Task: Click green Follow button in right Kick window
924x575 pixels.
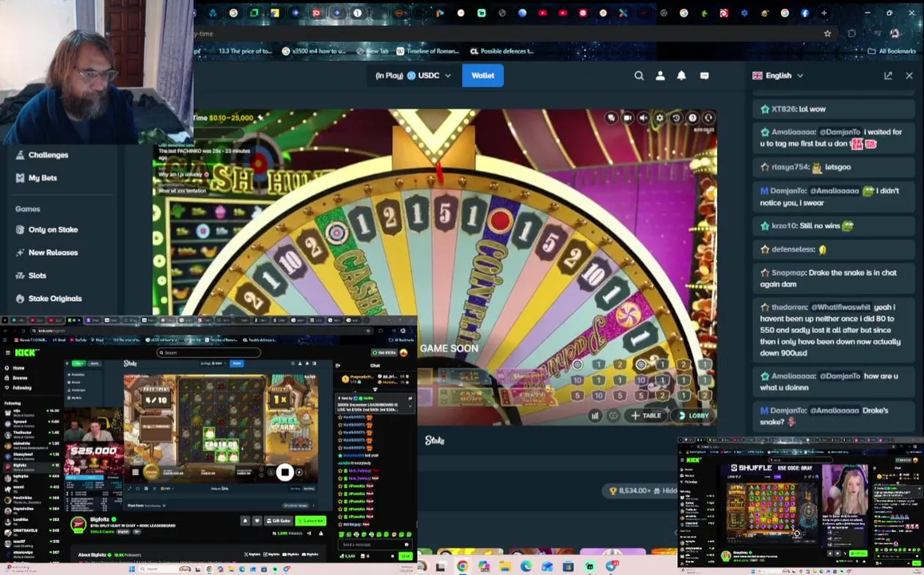Action: point(858,553)
